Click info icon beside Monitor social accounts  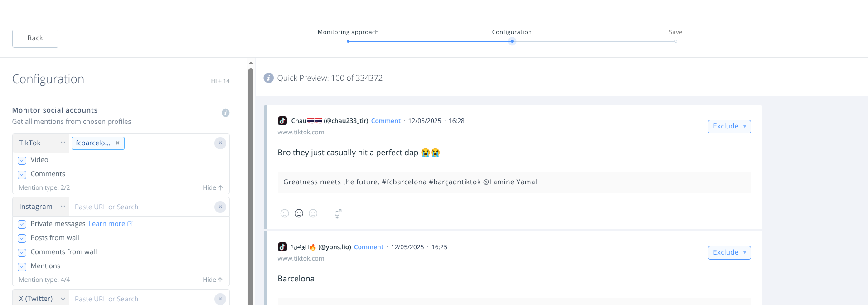[x=225, y=113]
